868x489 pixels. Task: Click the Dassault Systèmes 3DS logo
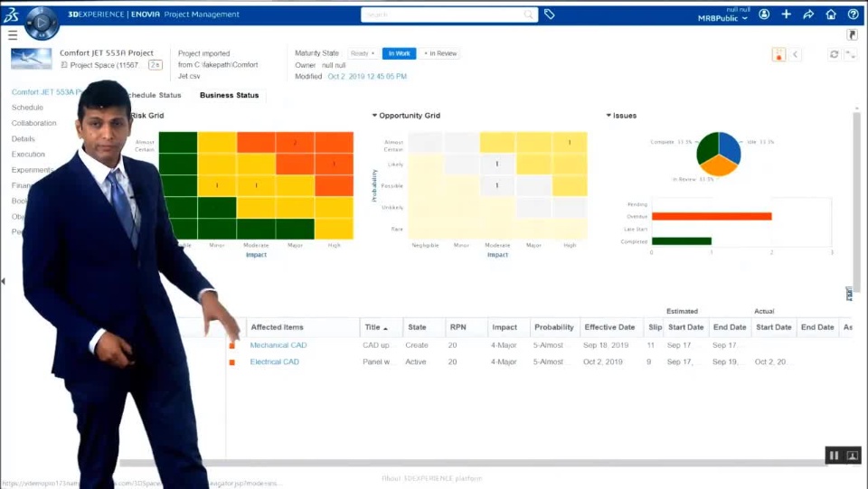pos(12,15)
